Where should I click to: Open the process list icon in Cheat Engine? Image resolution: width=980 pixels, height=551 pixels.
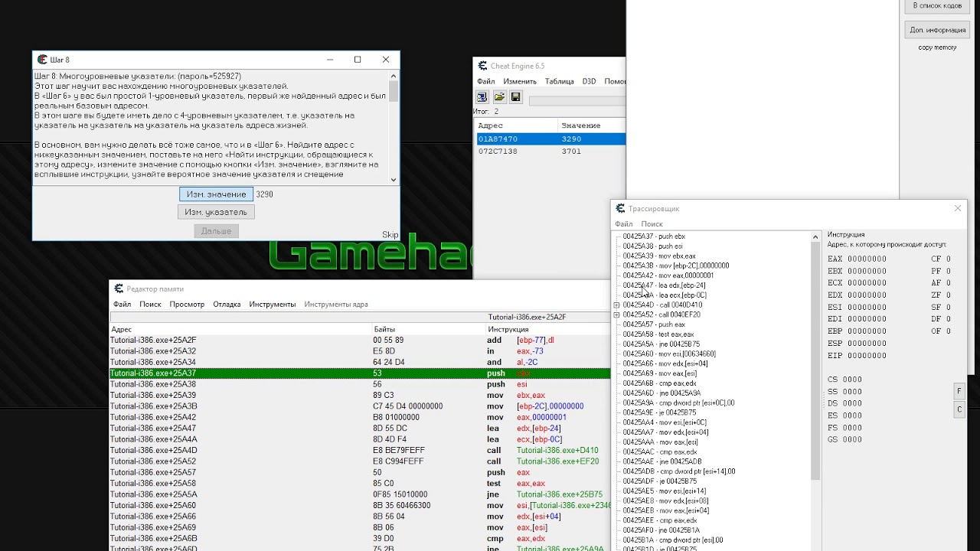pos(482,97)
